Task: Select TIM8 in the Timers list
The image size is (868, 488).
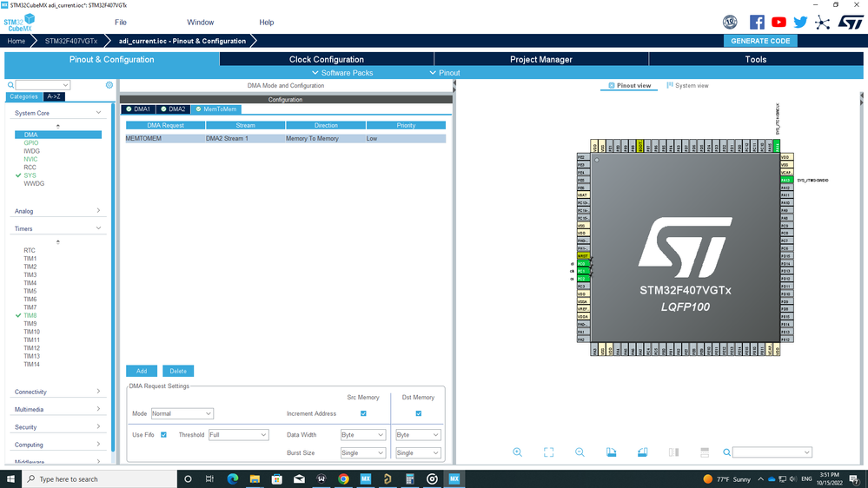Action: point(30,315)
